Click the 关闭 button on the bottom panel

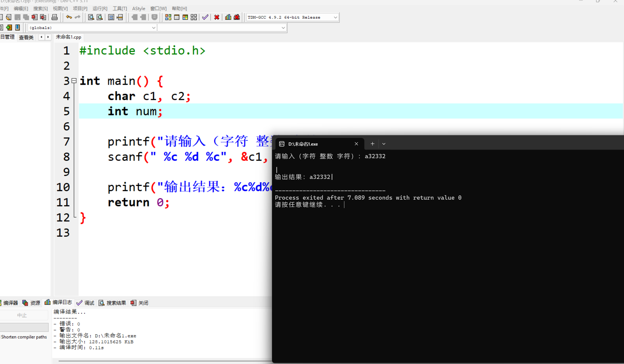[x=142, y=303]
